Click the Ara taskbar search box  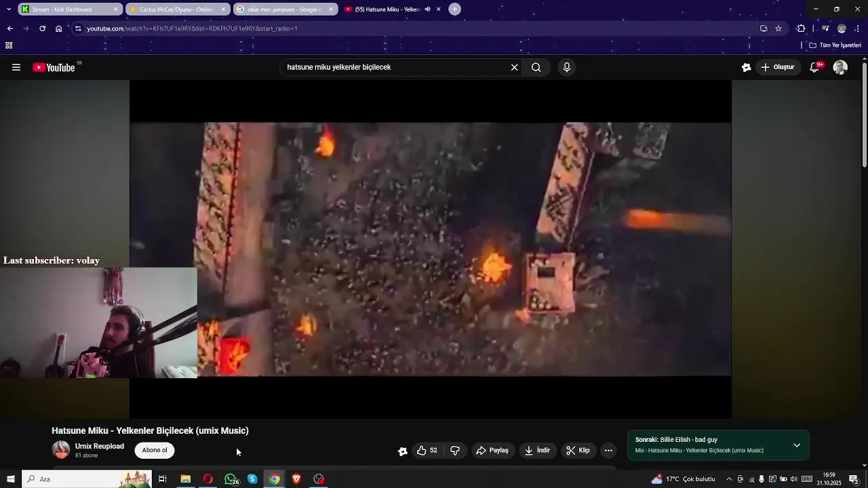pyautogui.click(x=87, y=479)
